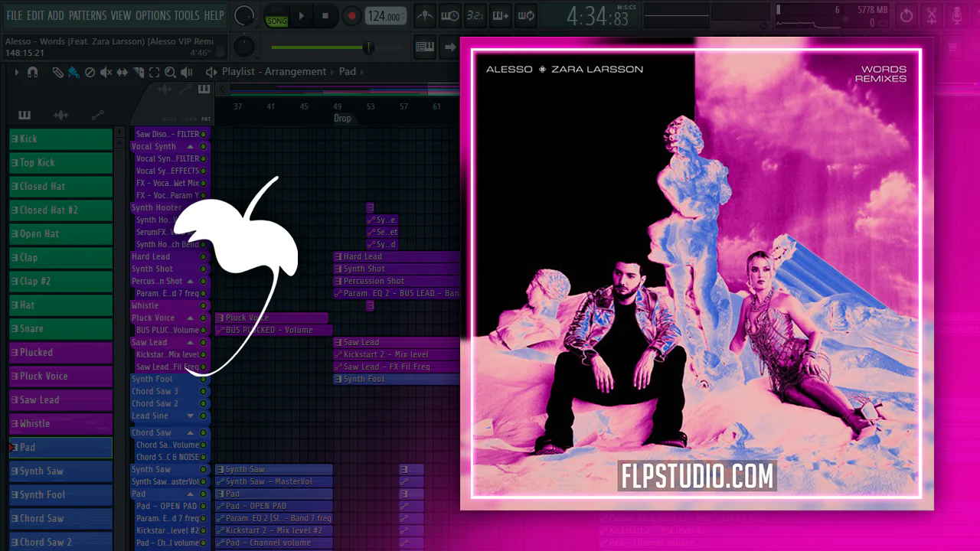Stop playback with the Stop button
Image resolution: width=980 pixels, height=551 pixels.
click(x=325, y=15)
